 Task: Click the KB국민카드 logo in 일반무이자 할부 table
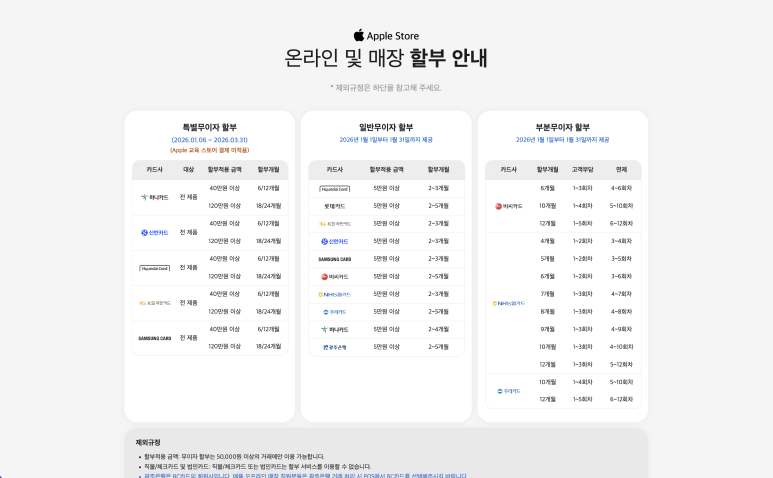pos(335,224)
